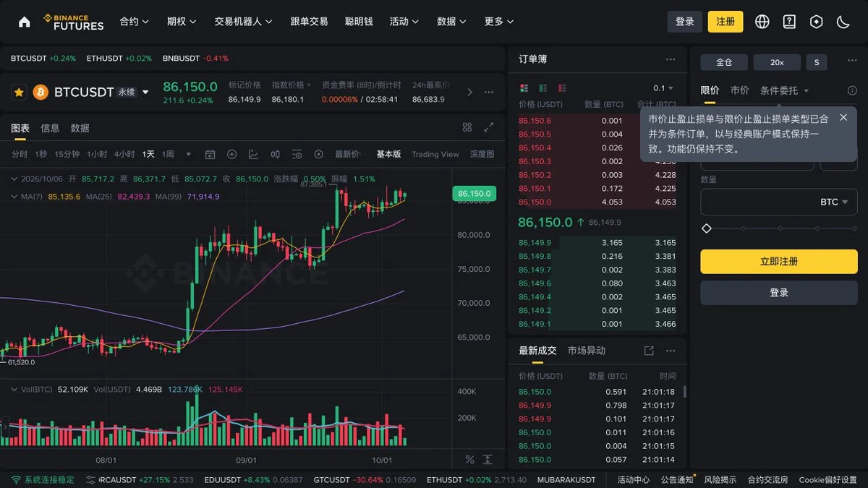Screen dimensions: 868x488
Task: Open the help center question-mark icon
Action: tap(789, 22)
